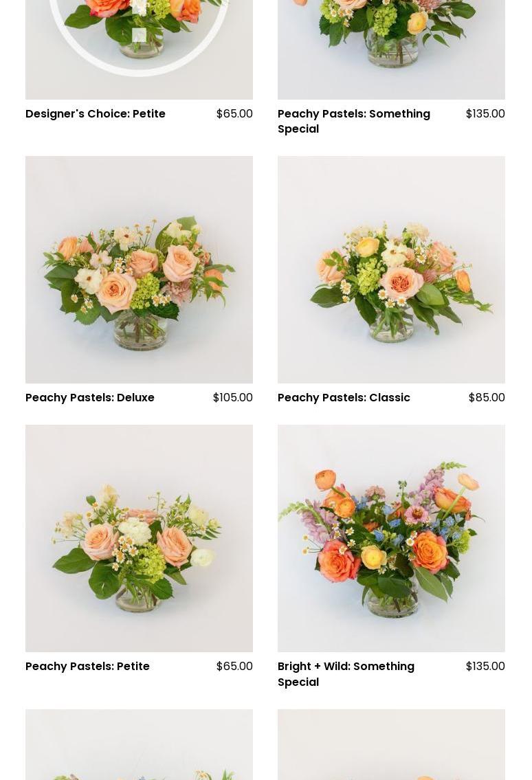View the Peachy Pastels: Something Special bouquet photo
532x780 pixels.
pyautogui.click(x=391, y=49)
